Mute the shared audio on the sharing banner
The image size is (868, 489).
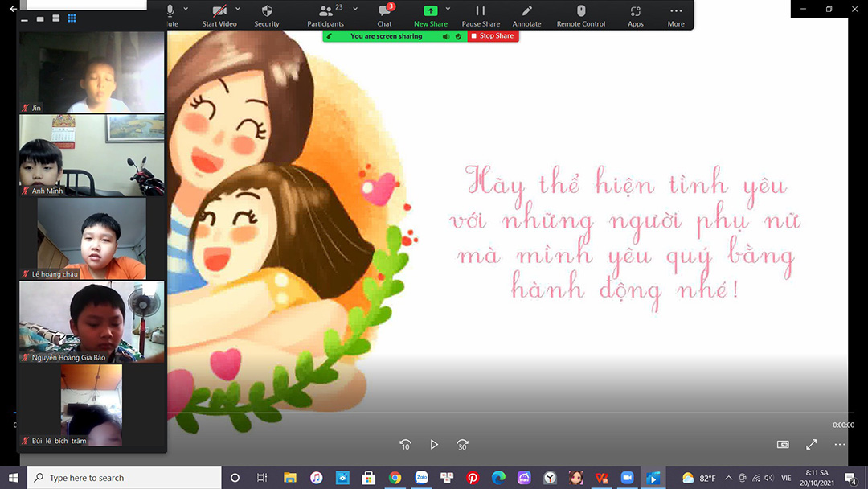click(446, 35)
